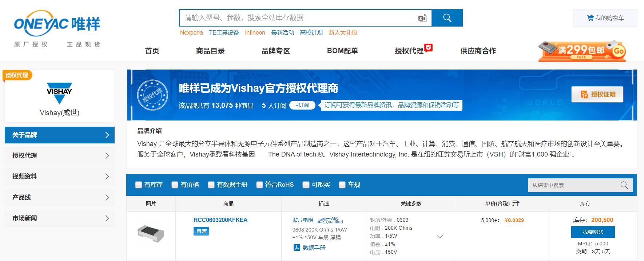Check the 符合RoHS filter
644x261 pixels.
click(x=259, y=185)
